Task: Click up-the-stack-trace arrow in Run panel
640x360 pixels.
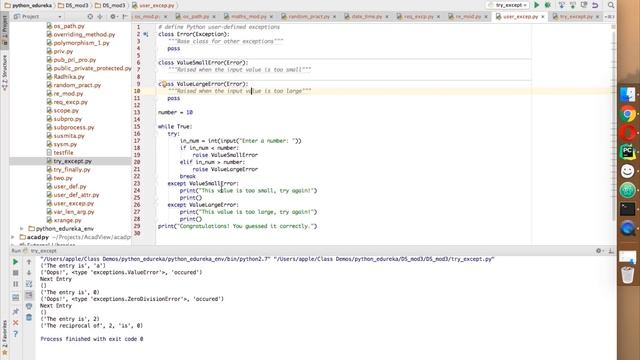Action: (29, 262)
